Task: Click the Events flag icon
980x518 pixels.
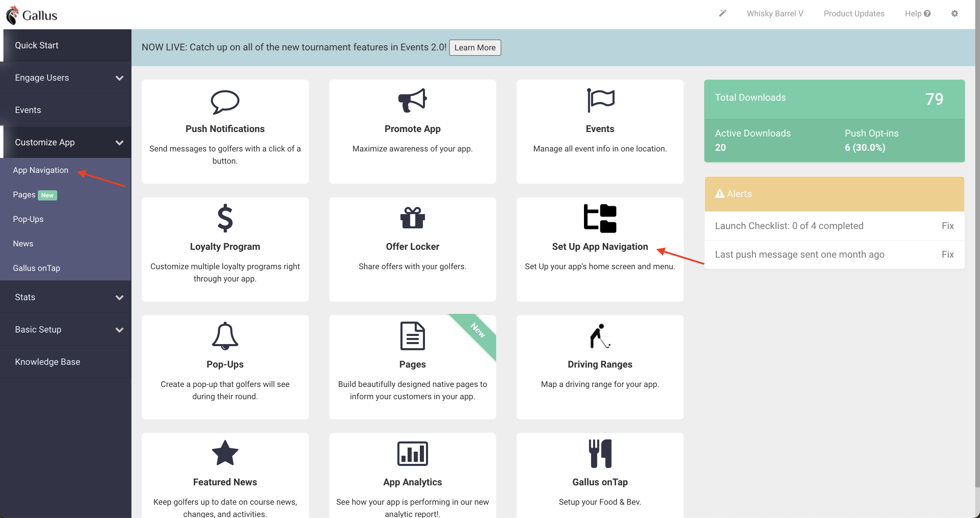Action: [x=600, y=100]
